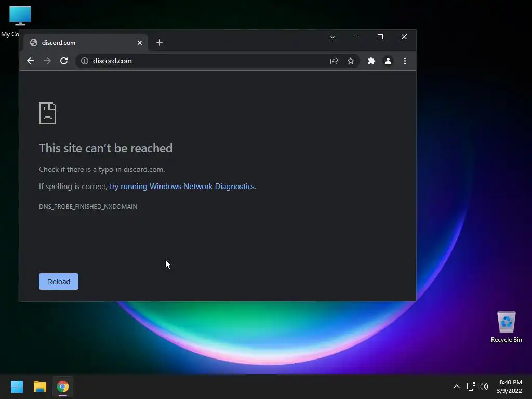Go back using the browser back arrow
The width and height of the screenshot is (532, 399).
(31, 61)
